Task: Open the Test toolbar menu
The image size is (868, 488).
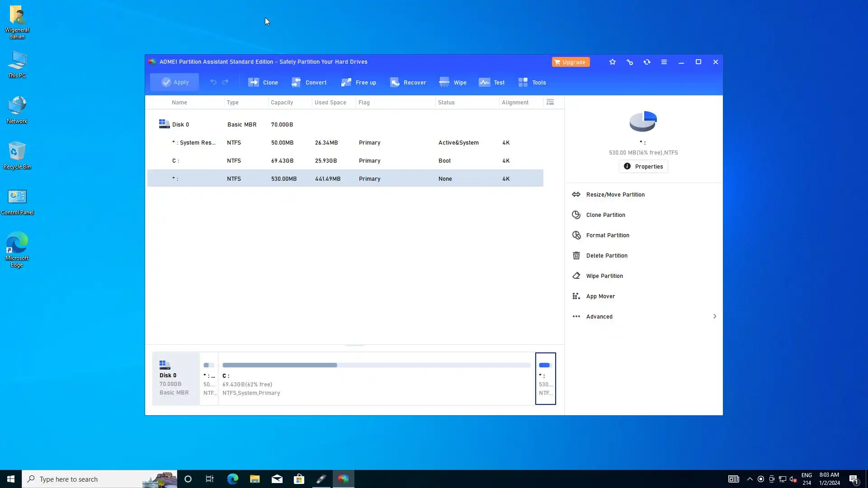Action: coord(492,82)
